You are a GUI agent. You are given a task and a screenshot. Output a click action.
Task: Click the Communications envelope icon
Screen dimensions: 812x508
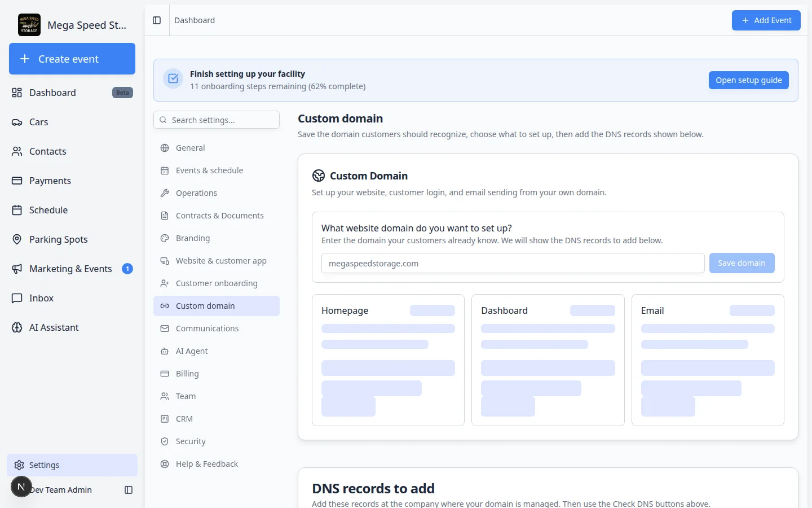tap(165, 329)
